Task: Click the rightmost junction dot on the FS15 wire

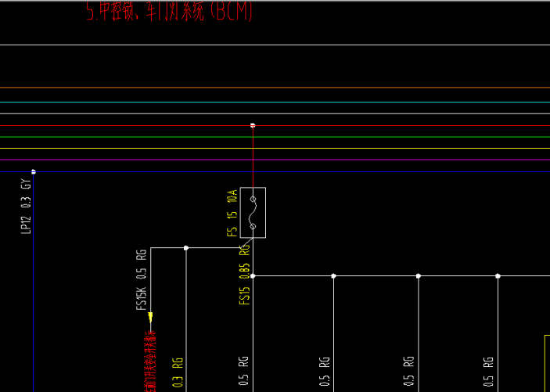Action: pos(498,275)
